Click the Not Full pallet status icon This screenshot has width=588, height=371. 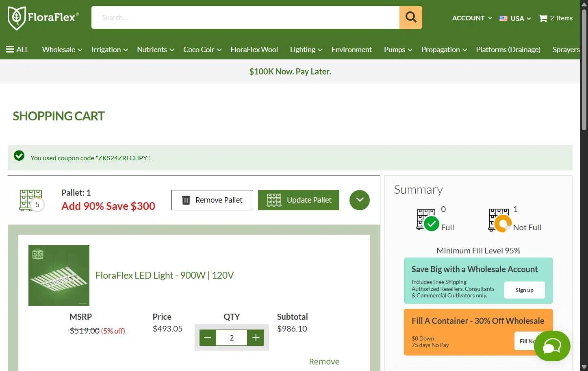pyautogui.click(x=500, y=220)
